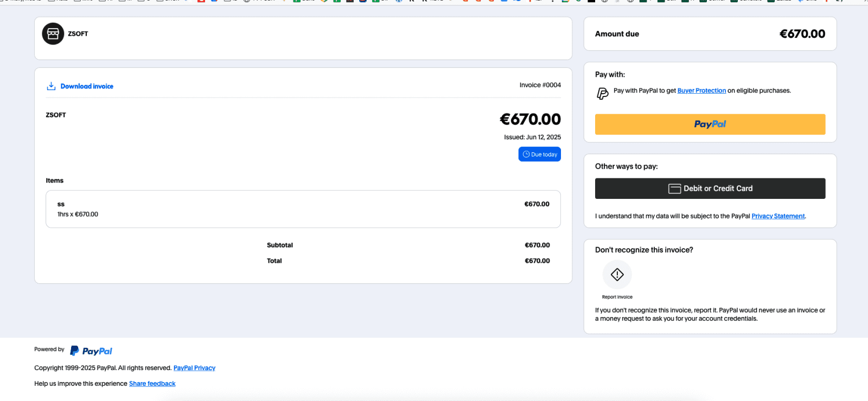Select the Invoice #0004 text
The image size is (868, 401).
pos(540,85)
